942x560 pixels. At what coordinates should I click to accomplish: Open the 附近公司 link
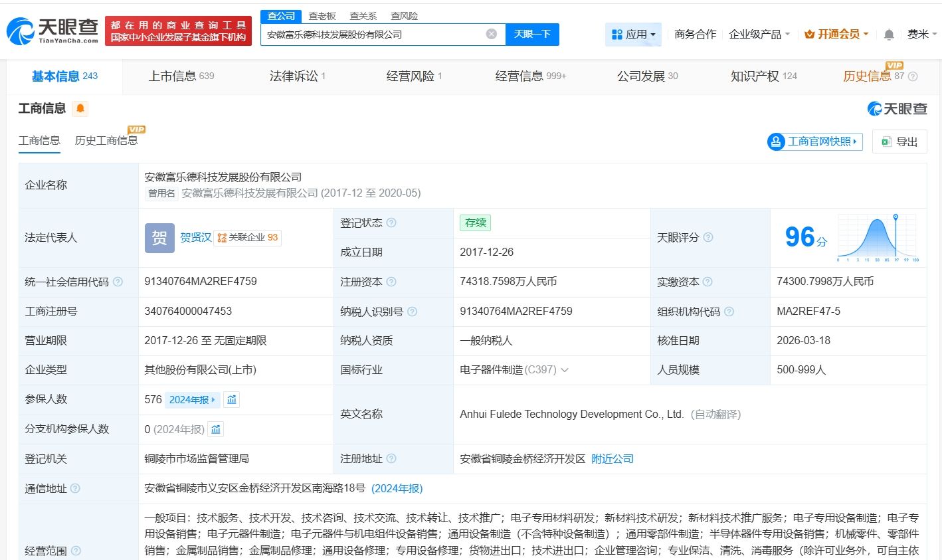[x=612, y=459]
